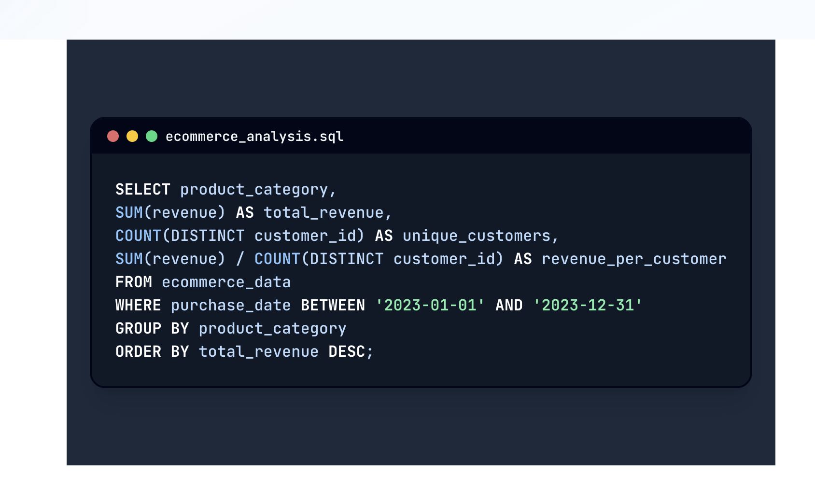
Task: Click the unique_customers alias
Action: point(477,236)
